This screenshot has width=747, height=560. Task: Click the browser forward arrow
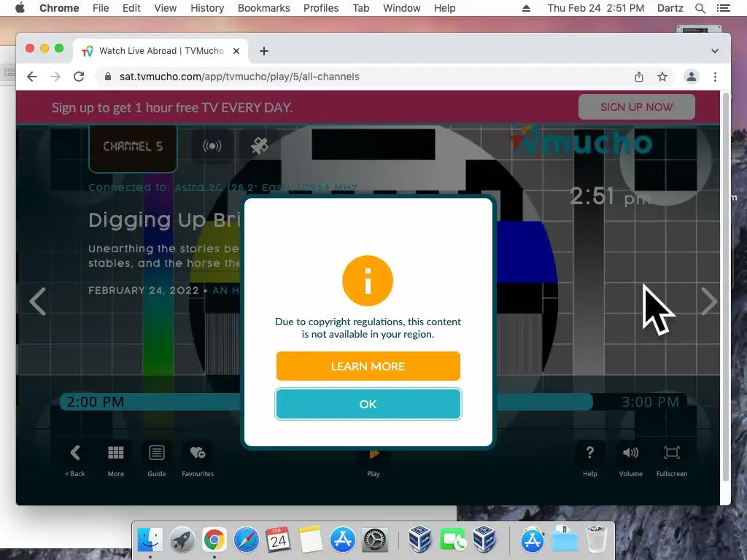pos(55,77)
